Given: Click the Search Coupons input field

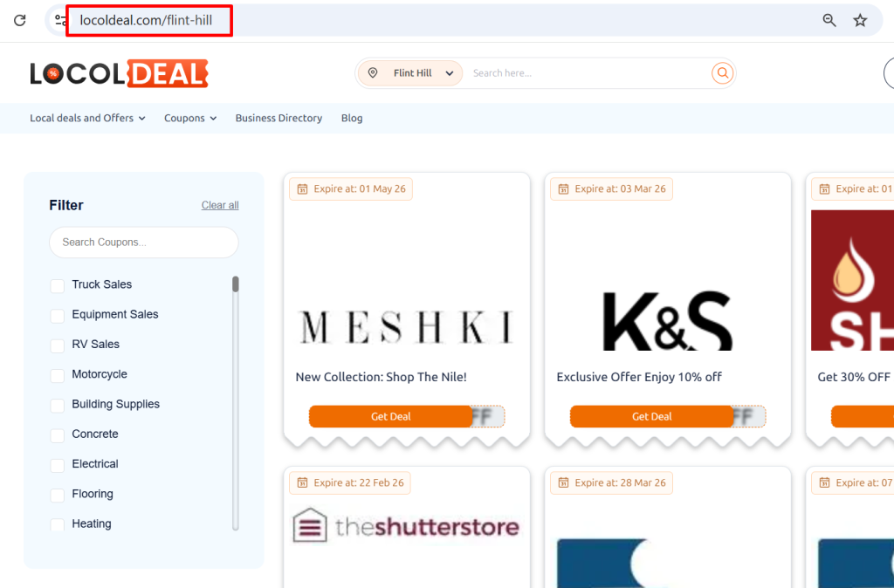Looking at the screenshot, I should [x=144, y=243].
